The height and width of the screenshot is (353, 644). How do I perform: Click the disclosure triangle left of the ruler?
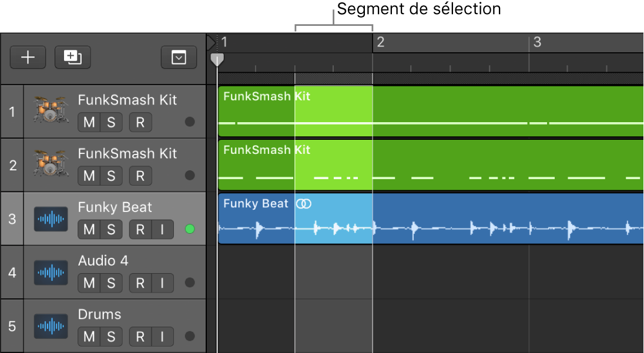pyautogui.click(x=211, y=42)
